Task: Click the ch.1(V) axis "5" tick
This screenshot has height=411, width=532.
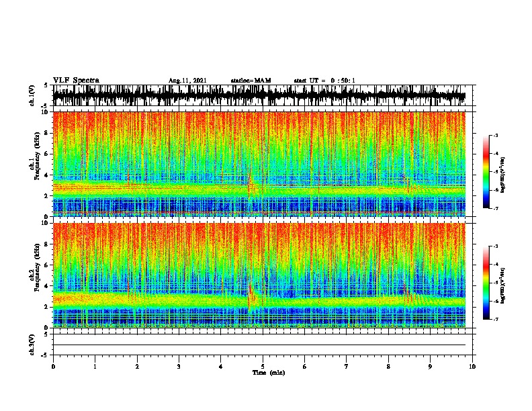Action: click(x=46, y=85)
